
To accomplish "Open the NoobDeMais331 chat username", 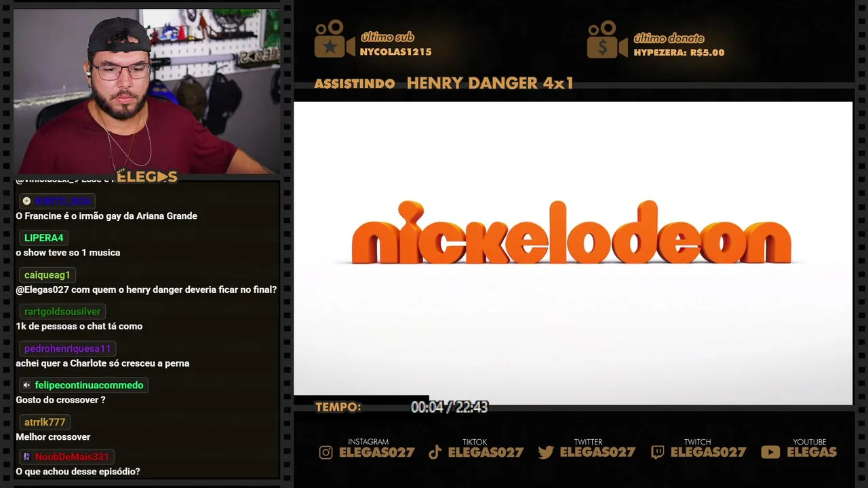I will point(72,457).
